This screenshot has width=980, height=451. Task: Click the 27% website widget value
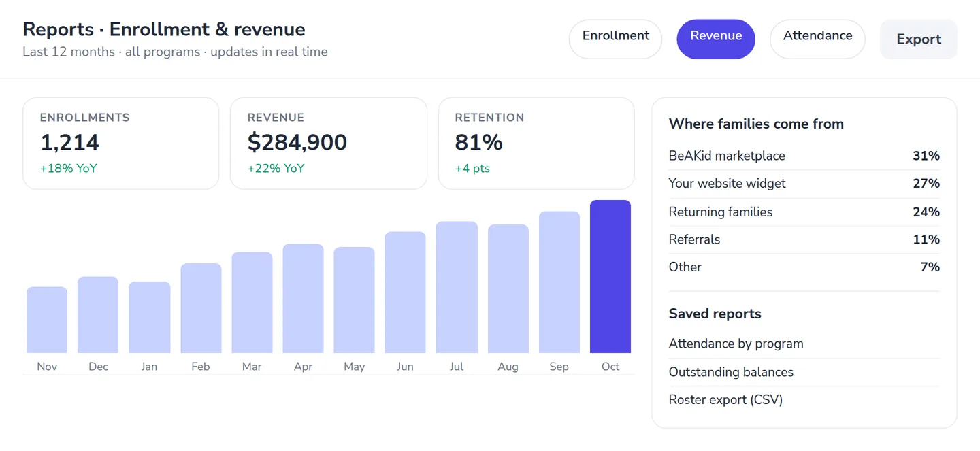[926, 184]
